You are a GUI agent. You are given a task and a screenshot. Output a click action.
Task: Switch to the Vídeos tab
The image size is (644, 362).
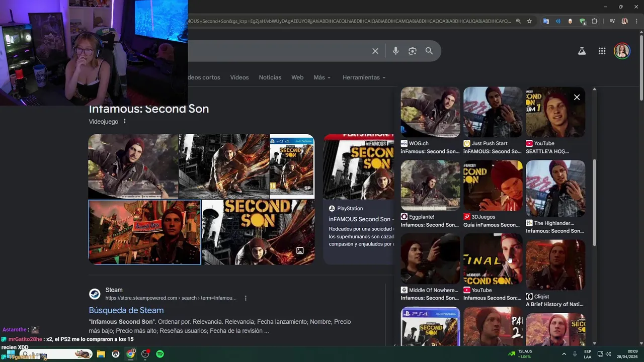coord(239,77)
